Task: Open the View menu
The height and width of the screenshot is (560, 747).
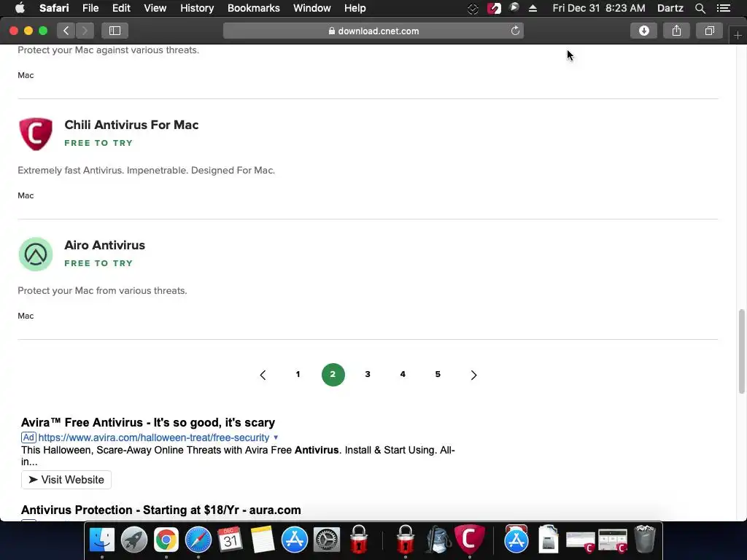Action: pos(155,8)
